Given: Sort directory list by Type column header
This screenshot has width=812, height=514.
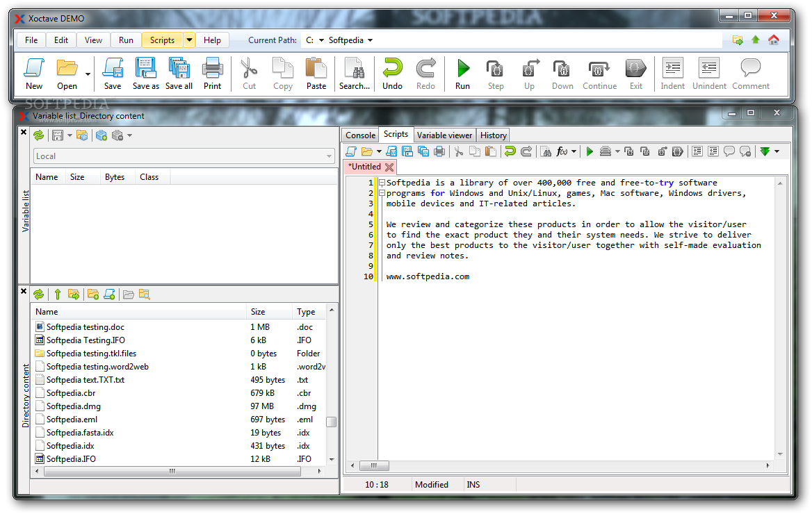Looking at the screenshot, I should [309, 312].
